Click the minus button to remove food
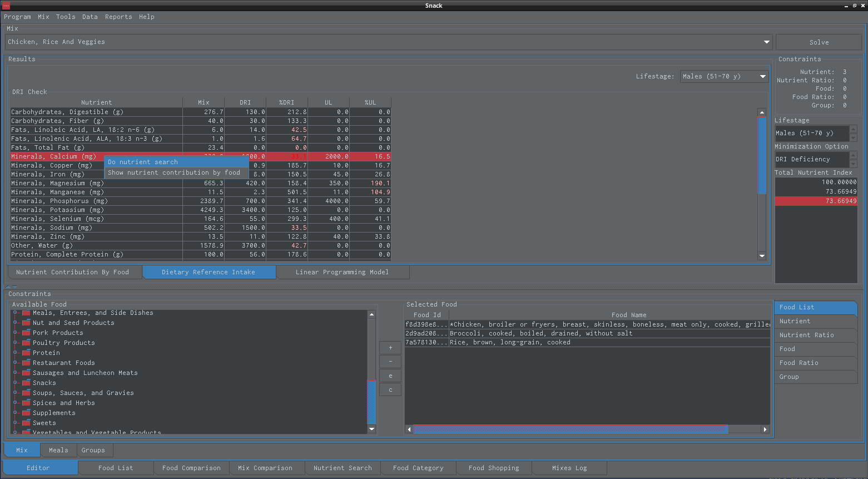Screen dimensions: 868x479 390,362
